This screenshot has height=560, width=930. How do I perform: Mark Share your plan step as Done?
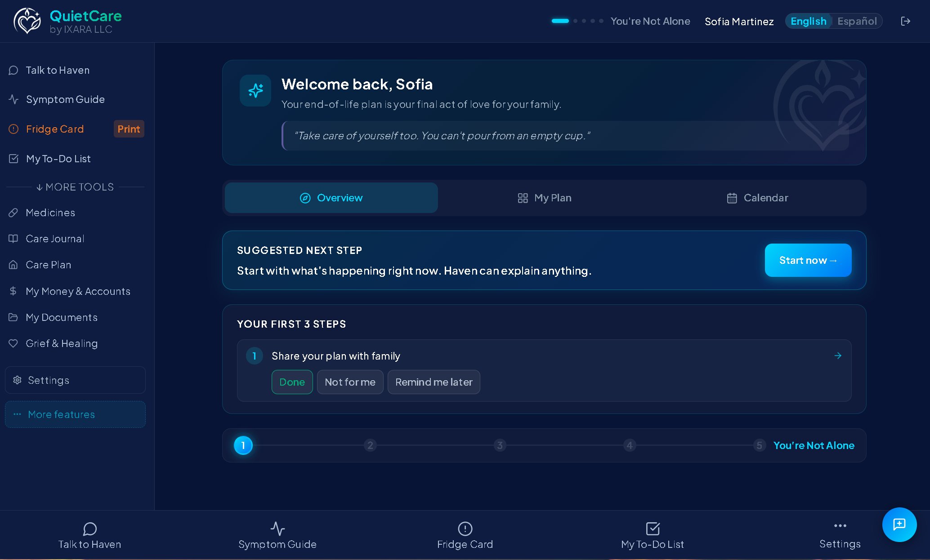tap(292, 382)
